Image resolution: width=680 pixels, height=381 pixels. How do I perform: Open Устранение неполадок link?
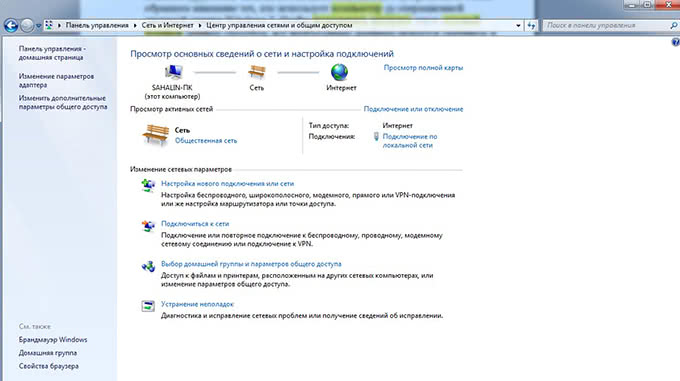197,304
